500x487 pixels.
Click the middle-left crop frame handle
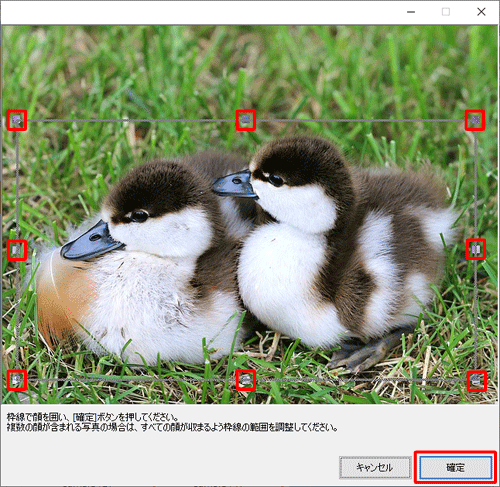(x=17, y=250)
